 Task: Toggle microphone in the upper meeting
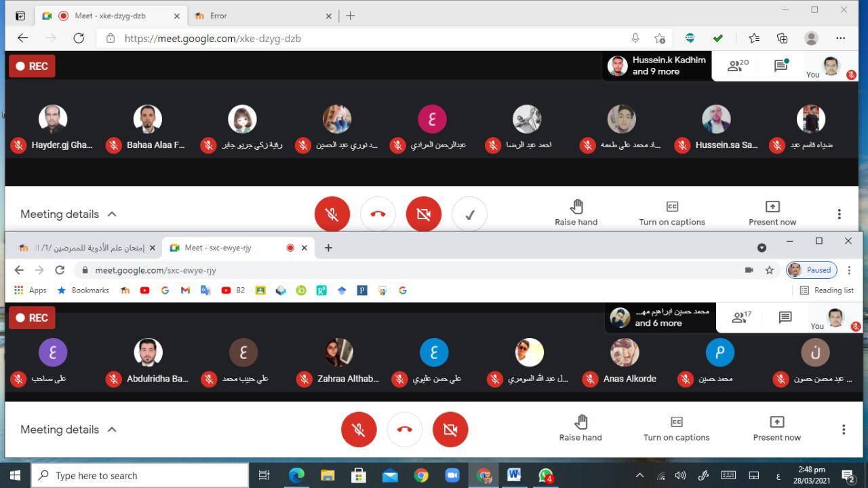[x=332, y=214]
